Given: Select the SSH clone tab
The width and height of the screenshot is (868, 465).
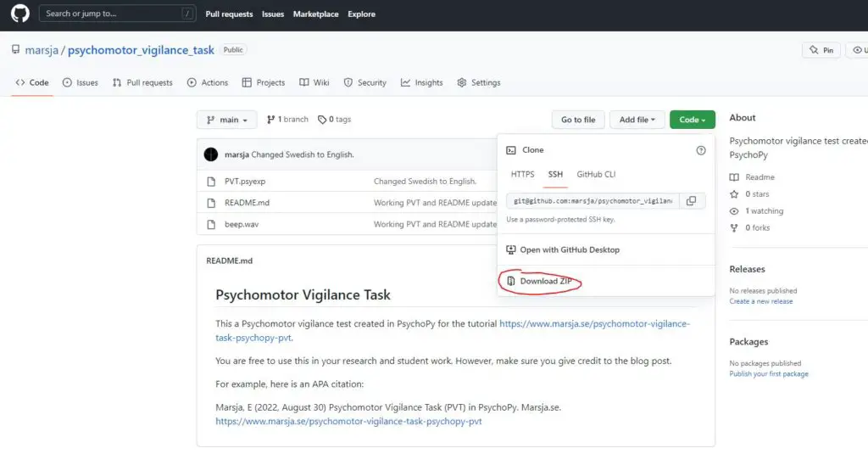Looking at the screenshot, I should coord(555,174).
